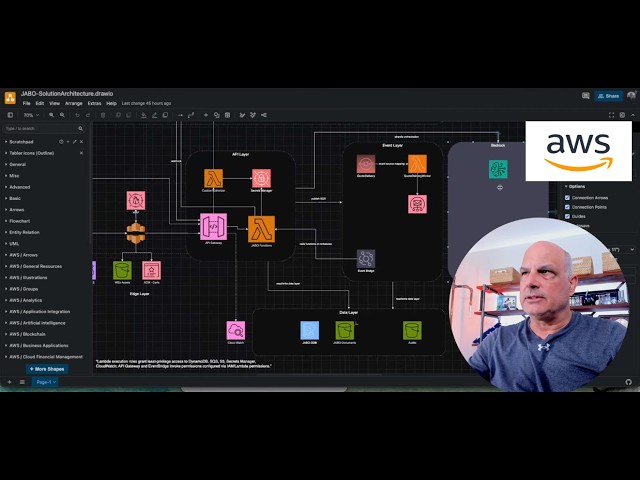The height and width of the screenshot is (480, 640).
Task: Select the CloudWatch pink icon in diagram
Action: pos(236,331)
